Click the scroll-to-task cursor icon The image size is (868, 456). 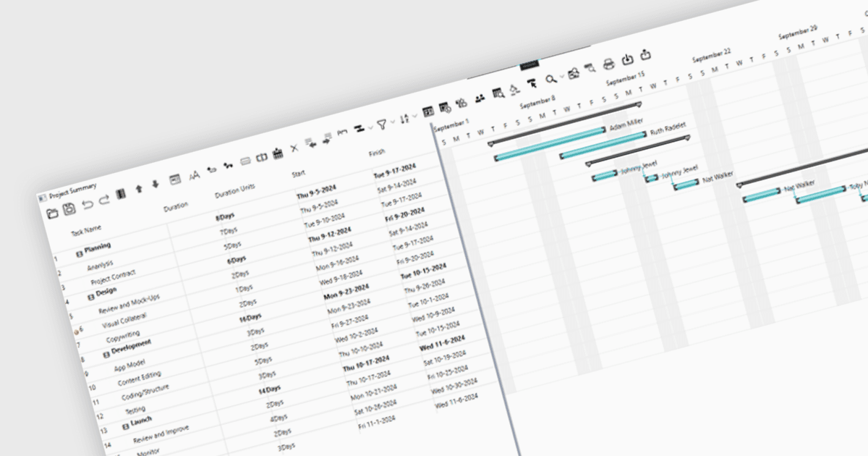(x=532, y=84)
